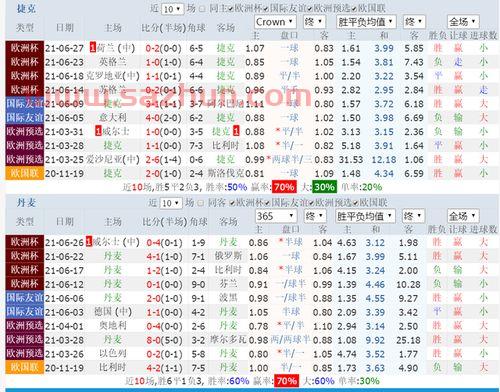
Task: Expand 胜平负均值 dropdown in 丹麦 section
Action: [365, 216]
